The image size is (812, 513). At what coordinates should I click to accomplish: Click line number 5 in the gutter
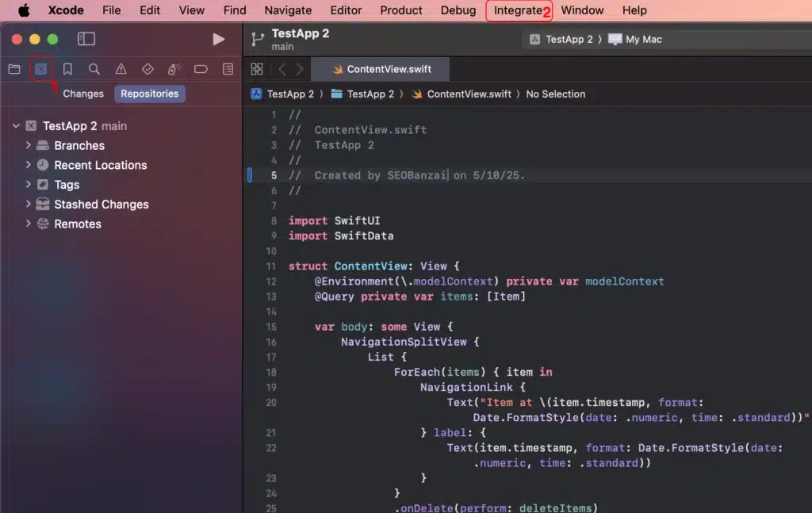click(x=274, y=175)
